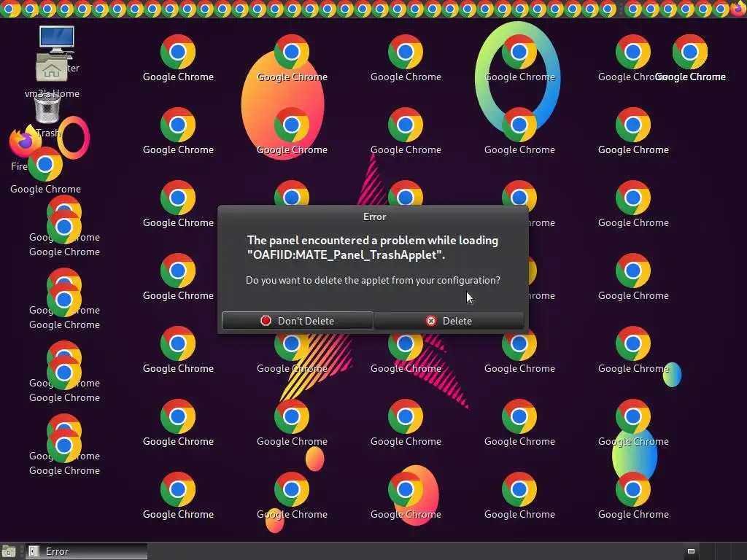Click the "Trash" label under the trash can
This screenshot has width=747, height=560.
click(x=48, y=133)
